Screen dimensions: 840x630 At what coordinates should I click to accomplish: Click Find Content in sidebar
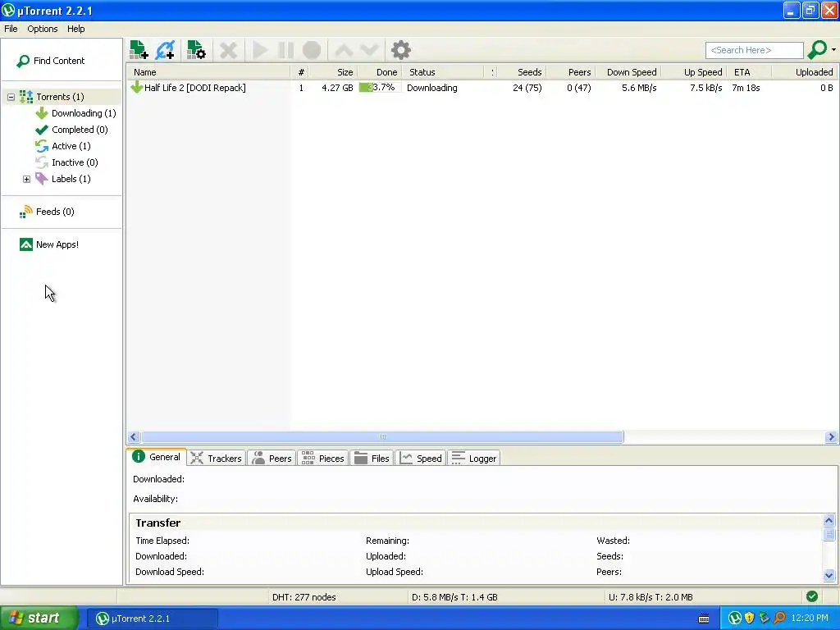coord(51,61)
